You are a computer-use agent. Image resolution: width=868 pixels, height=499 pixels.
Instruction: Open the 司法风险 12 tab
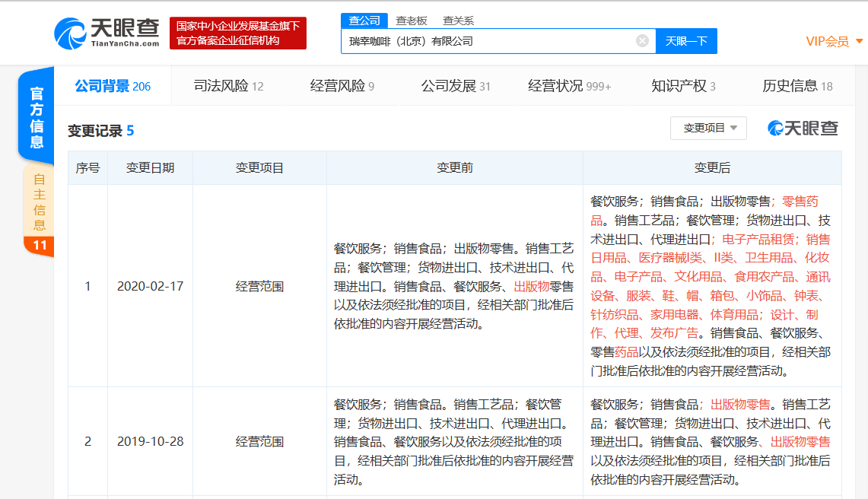228,86
